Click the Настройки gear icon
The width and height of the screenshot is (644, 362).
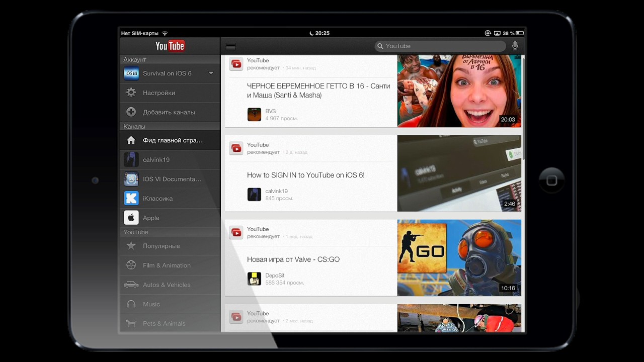pos(131,93)
